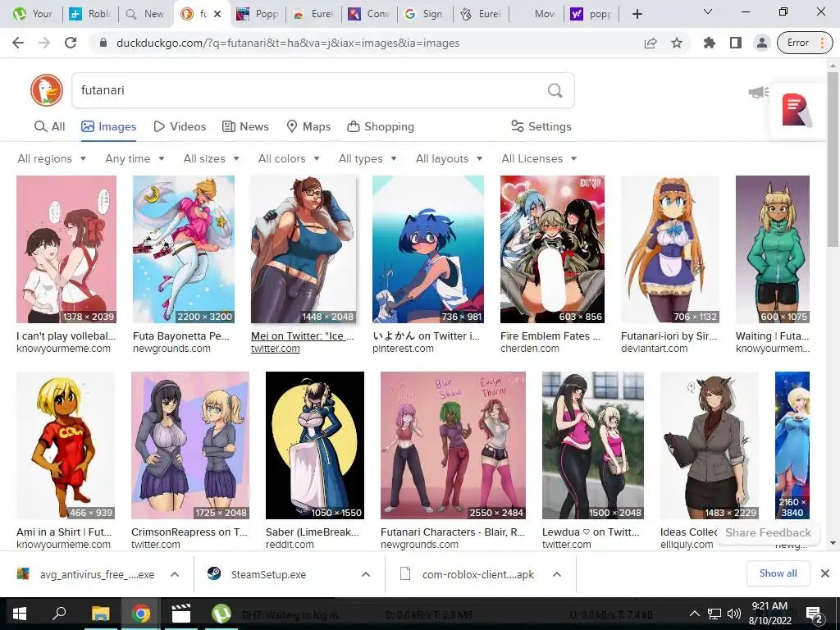
Task: Open SteamSetup.exe download options chevron
Action: pos(366,574)
